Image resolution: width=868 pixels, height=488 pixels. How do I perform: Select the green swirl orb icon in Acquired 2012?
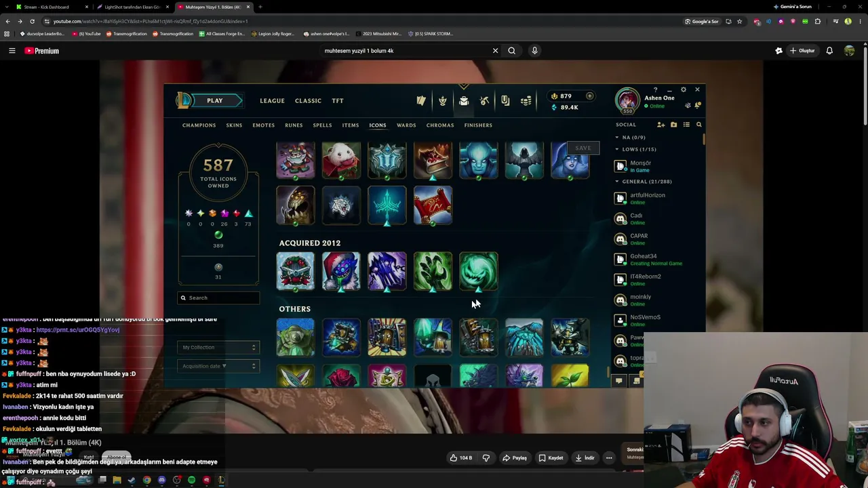click(x=479, y=271)
